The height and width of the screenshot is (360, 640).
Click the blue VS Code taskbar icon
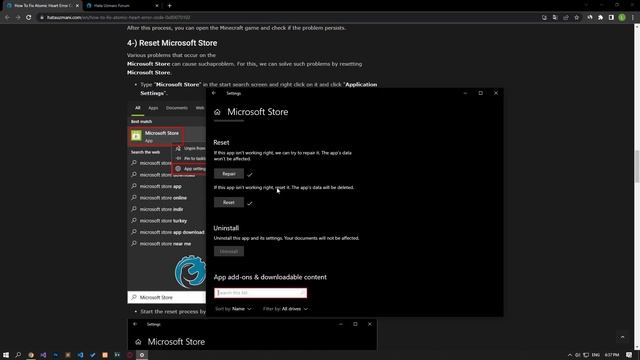(80, 355)
